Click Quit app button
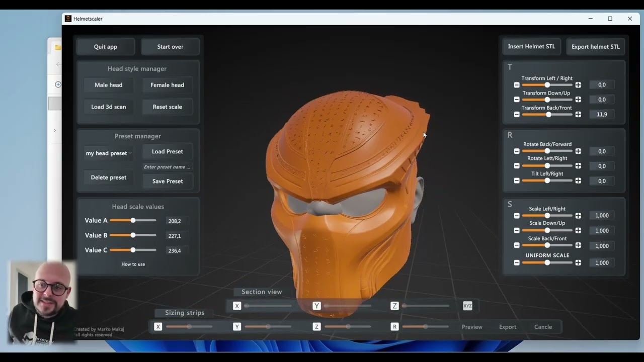This screenshot has height=362, width=644. (x=106, y=47)
